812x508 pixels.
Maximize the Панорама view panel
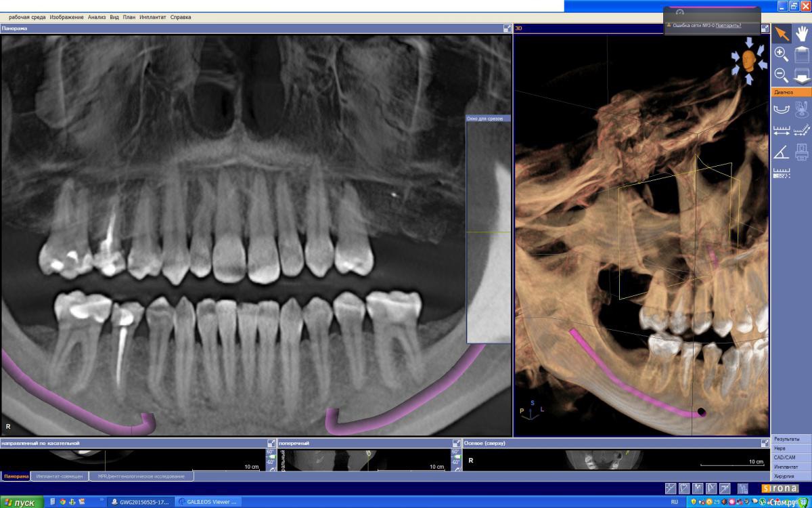[x=507, y=28]
